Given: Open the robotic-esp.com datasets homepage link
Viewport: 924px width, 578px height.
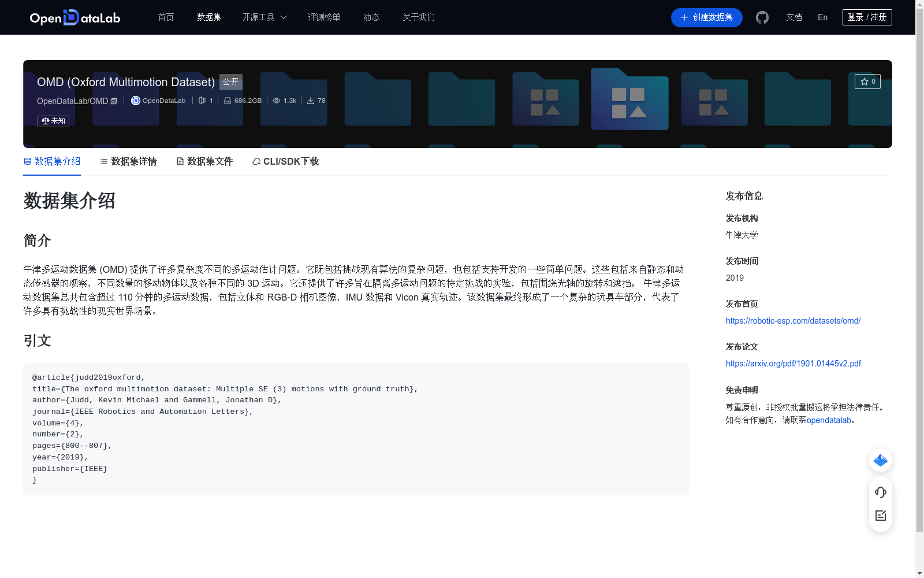Looking at the screenshot, I should coord(793,321).
